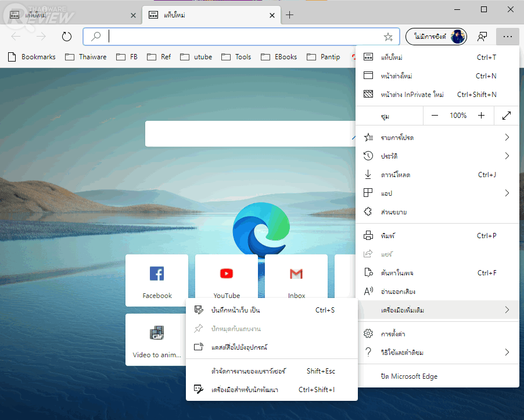Open the Gmail Inbox quick link tile
Image resolution: width=524 pixels, height=420 pixels.
click(296, 280)
